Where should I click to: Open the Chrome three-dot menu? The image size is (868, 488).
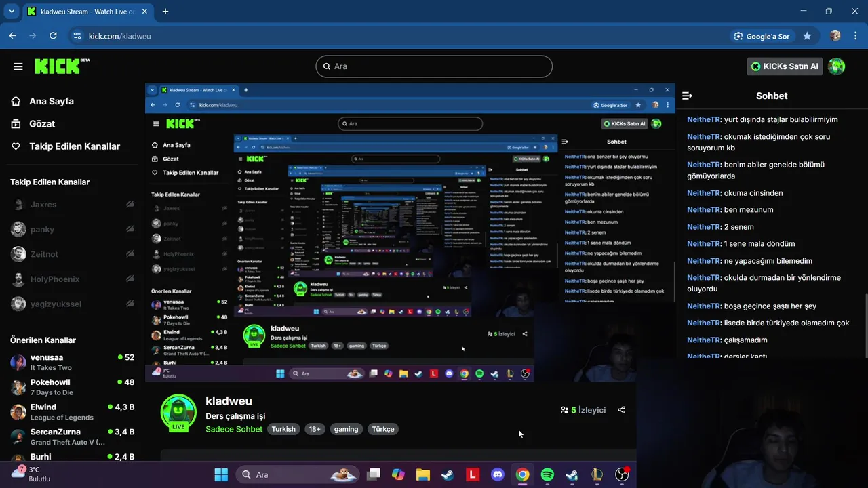855,36
